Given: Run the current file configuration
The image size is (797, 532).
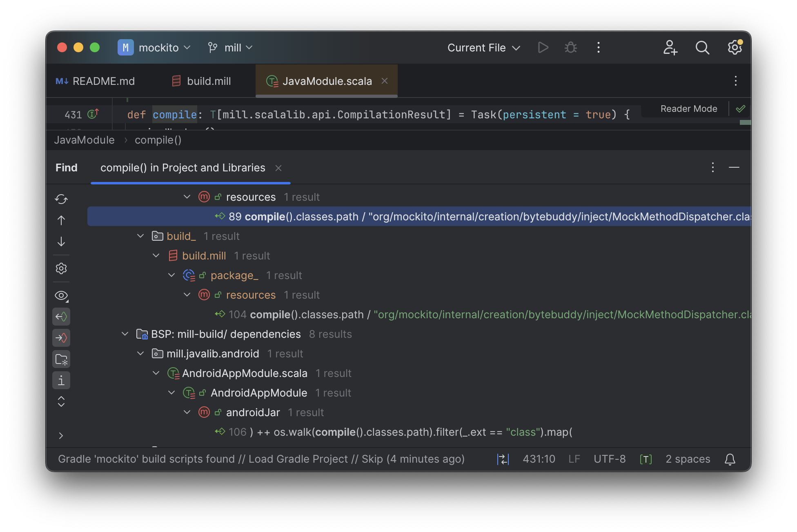Looking at the screenshot, I should [x=543, y=47].
